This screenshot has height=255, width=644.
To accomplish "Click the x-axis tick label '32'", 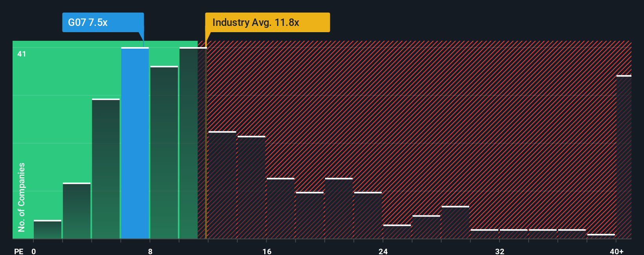I will [499, 251].
